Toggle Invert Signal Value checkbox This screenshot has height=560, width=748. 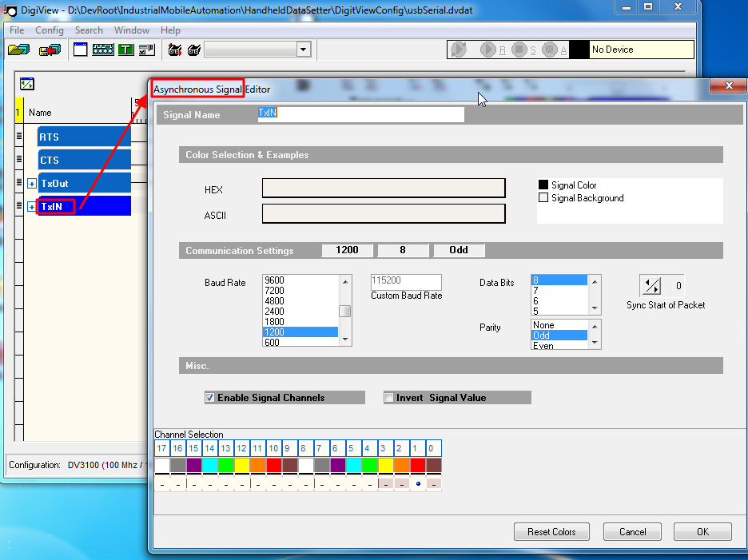pyautogui.click(x=389, y=397)
